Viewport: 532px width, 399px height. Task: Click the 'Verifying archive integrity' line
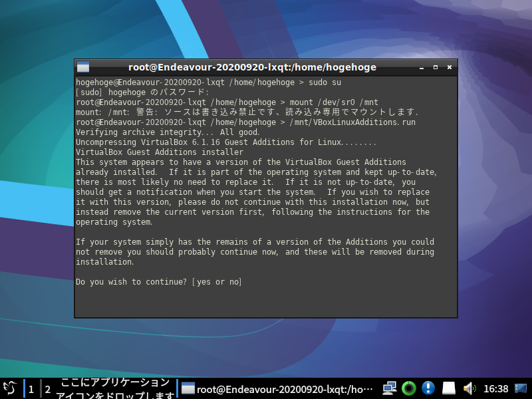[x=168, y=132]
